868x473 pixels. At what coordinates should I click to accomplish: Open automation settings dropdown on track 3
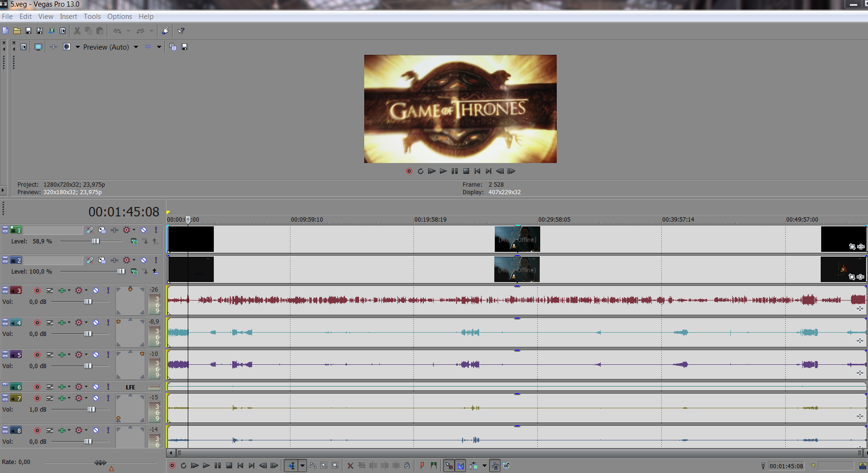(86, 290)
